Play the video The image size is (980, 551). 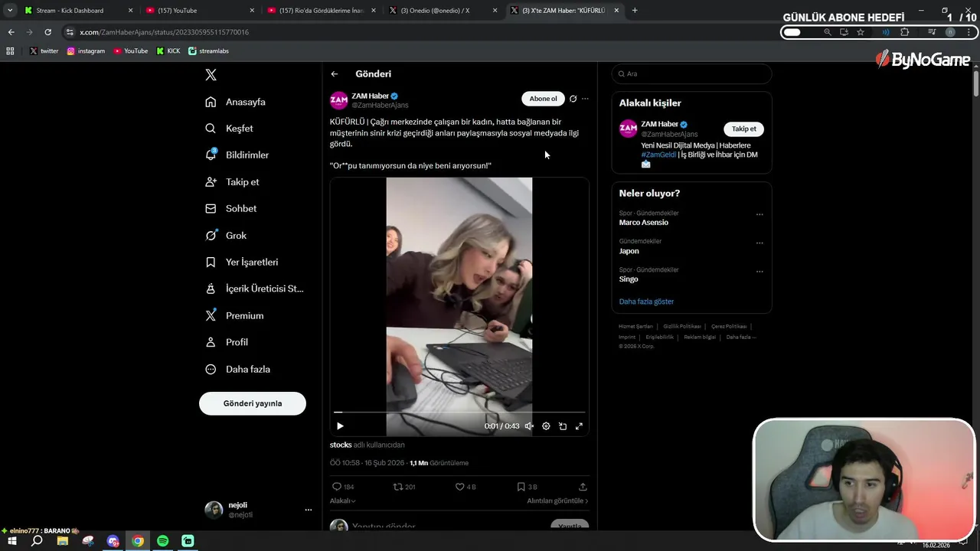[x=340, y=426]
